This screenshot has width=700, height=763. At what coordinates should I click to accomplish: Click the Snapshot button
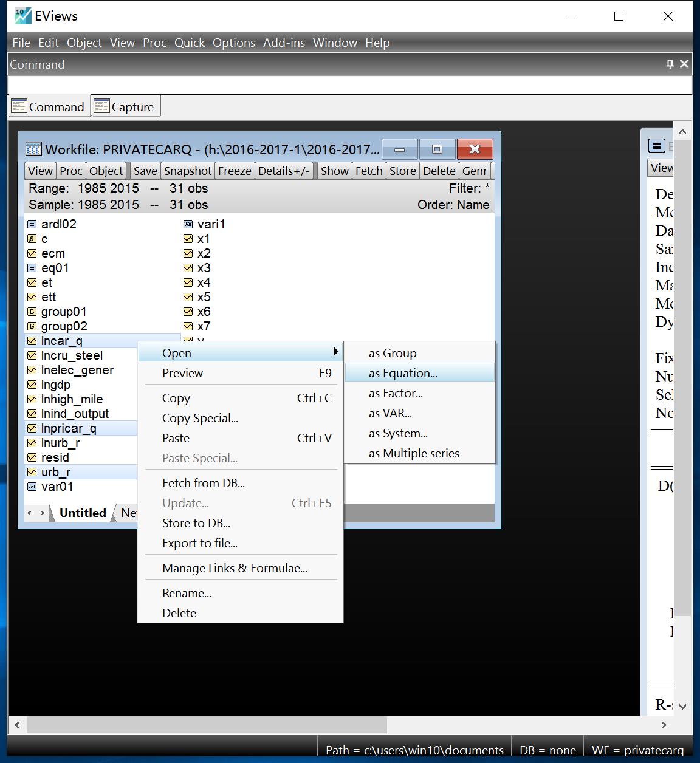point(188,171)
